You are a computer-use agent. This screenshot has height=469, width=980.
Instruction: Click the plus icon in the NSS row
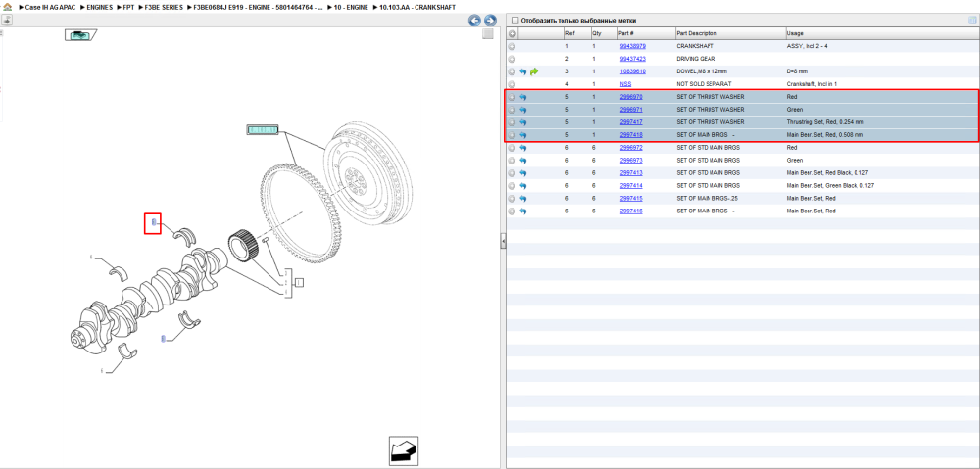pos(512,84)
